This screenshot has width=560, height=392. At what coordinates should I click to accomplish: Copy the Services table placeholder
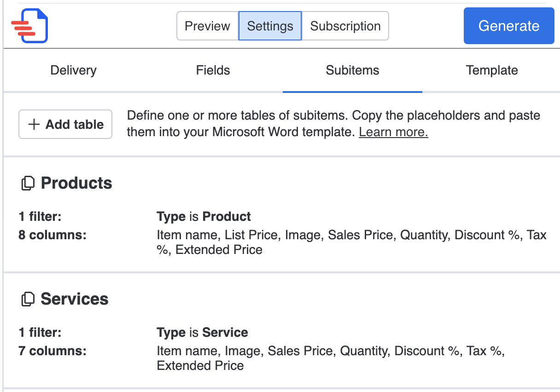[x=28, y=300]
